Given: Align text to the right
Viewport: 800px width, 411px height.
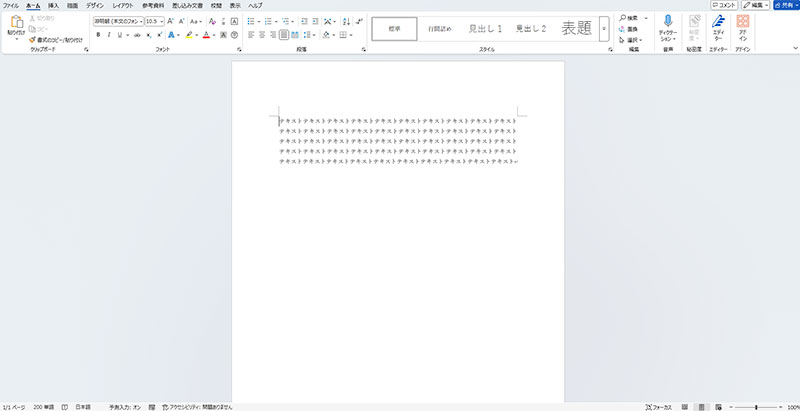Looking at the screenshot, I should (x=273, y=35).
